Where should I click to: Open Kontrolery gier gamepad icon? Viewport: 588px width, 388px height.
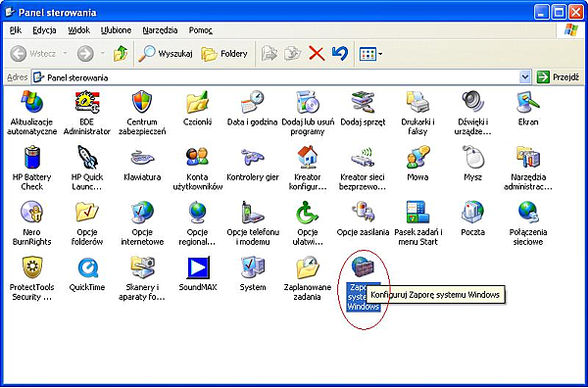click(x=253, y=157)
